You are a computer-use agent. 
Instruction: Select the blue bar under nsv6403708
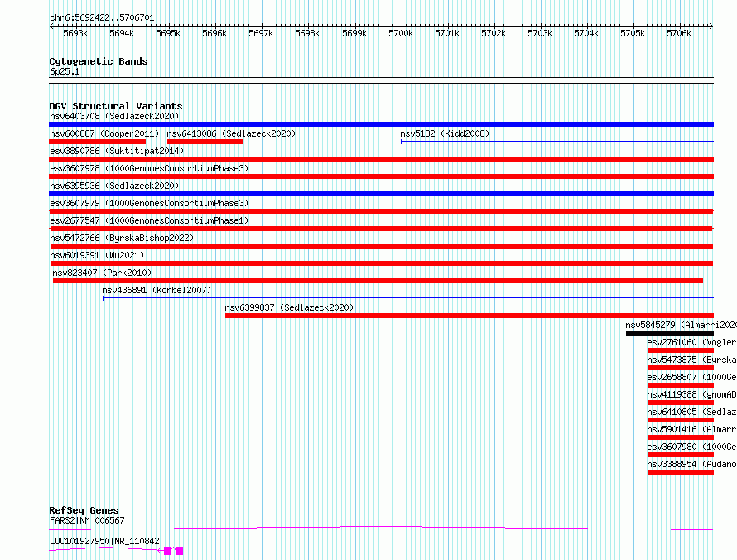(x=381, y=124)
